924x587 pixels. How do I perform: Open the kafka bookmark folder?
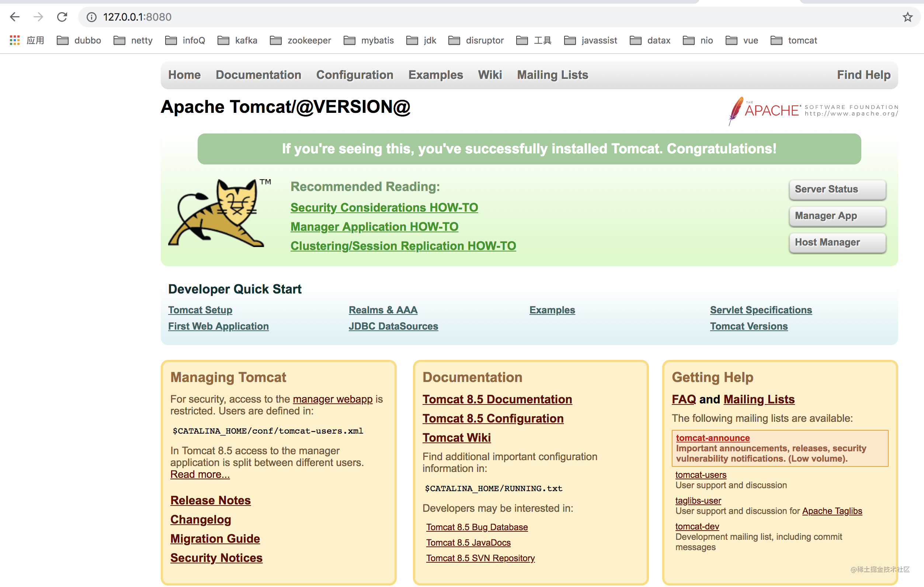point(237,40)
